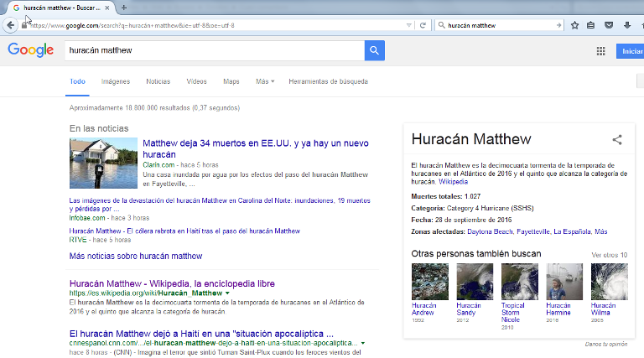Click the search bar magnifier icon in Firefox toolbar
The image size is (644, 358).
click(x=442, y=25)
